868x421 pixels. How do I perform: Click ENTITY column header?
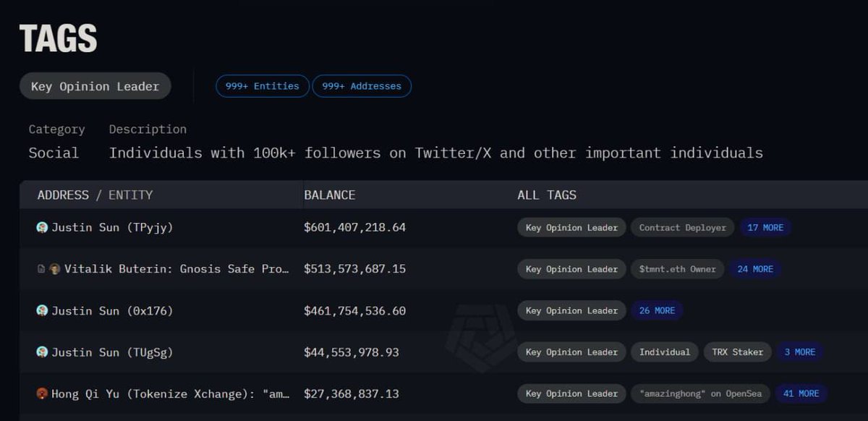click(x=130, y=195)
